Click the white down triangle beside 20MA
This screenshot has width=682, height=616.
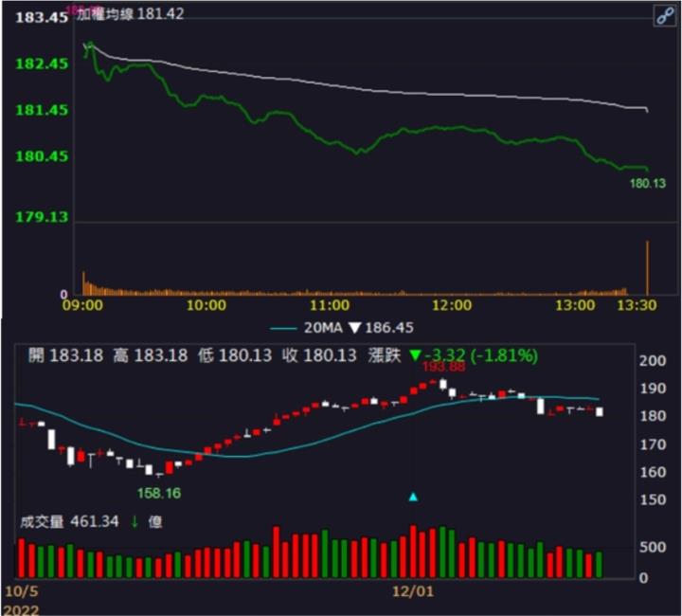[x=355, y=328]
